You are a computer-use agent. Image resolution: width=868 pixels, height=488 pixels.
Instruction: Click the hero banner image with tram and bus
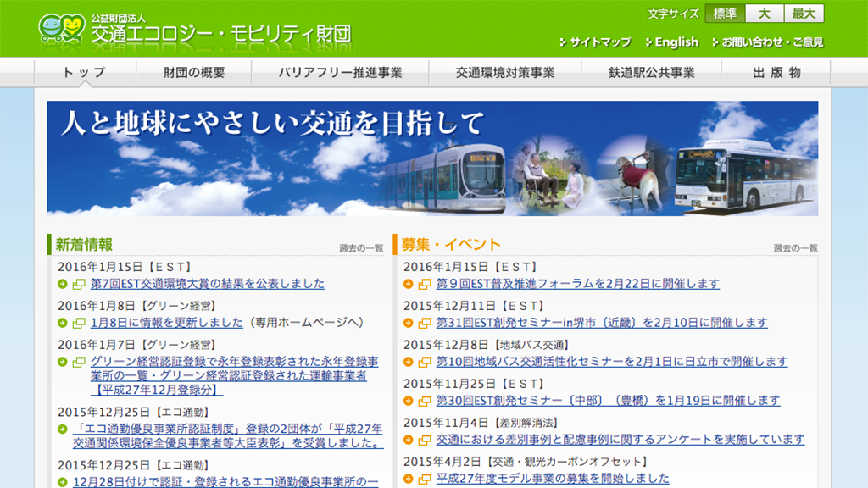(432, 158)
